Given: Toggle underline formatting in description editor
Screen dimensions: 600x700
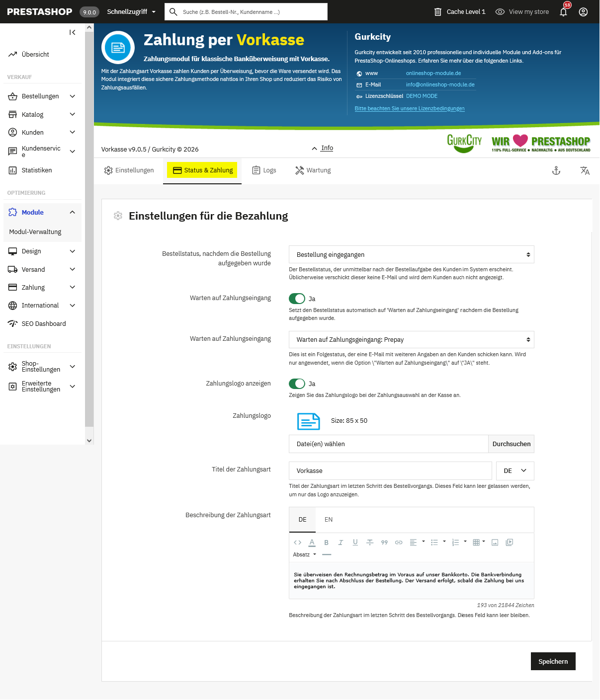Looking at the screenshot, I should click(355, 543).
